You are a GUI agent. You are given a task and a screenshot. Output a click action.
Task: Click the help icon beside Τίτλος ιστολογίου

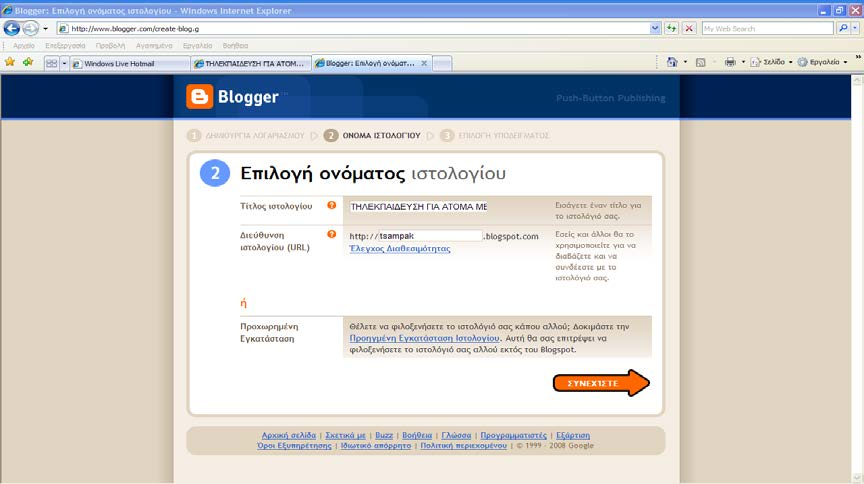point(331,205)
